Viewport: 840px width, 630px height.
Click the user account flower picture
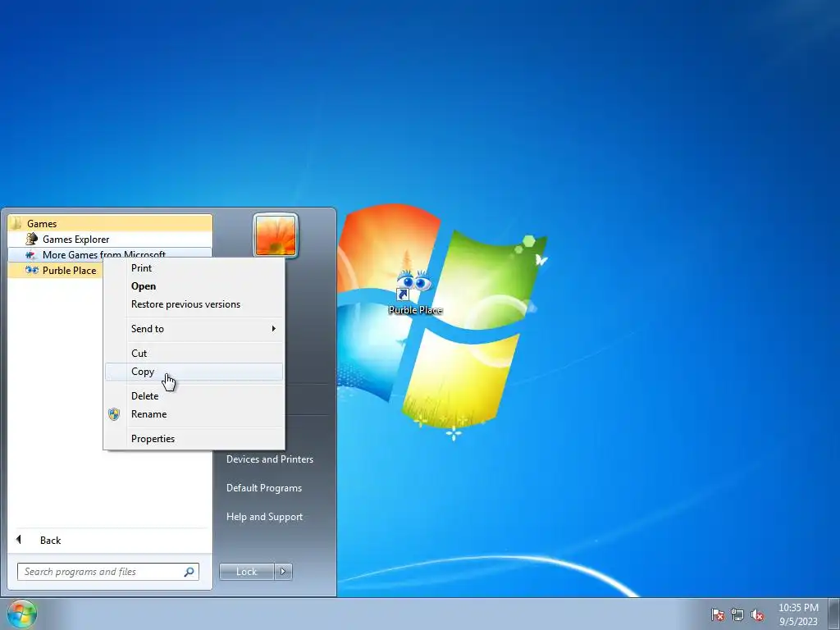276,235
